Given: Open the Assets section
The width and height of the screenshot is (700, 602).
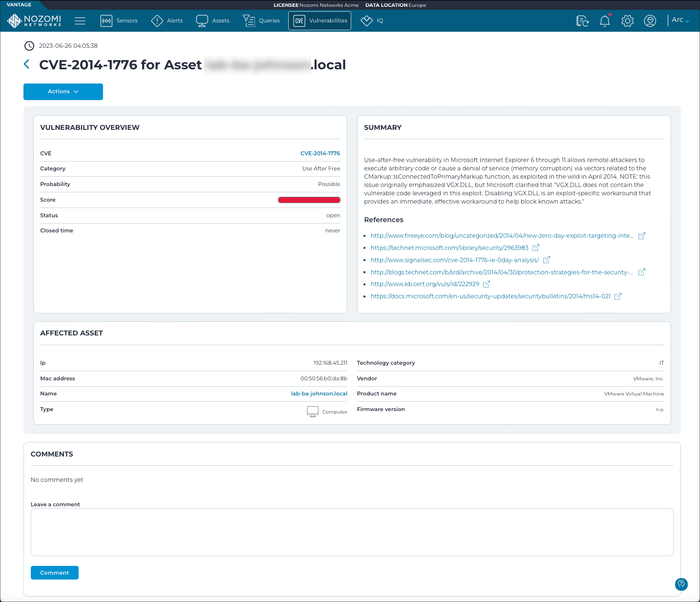Looking at the screenshot, I should (x=212, y=21).
